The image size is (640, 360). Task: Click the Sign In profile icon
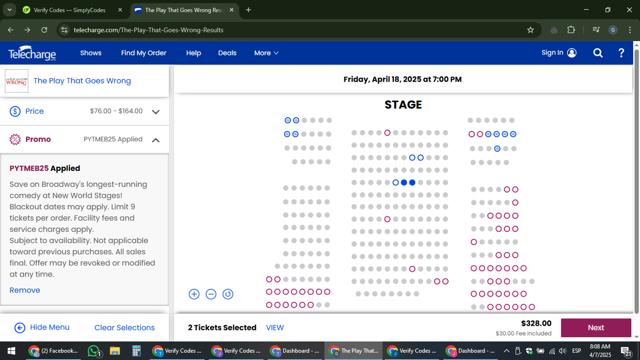pyautogui.click(x=572, y=53)
